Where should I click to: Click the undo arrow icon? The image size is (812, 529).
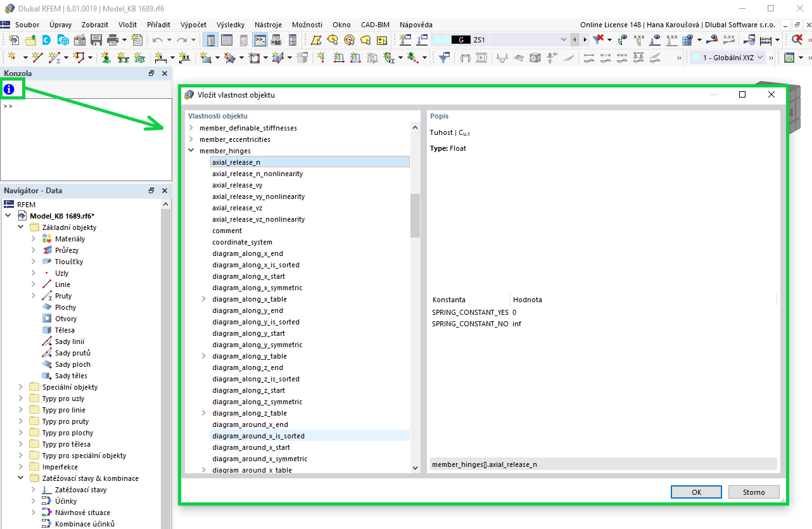157,40
